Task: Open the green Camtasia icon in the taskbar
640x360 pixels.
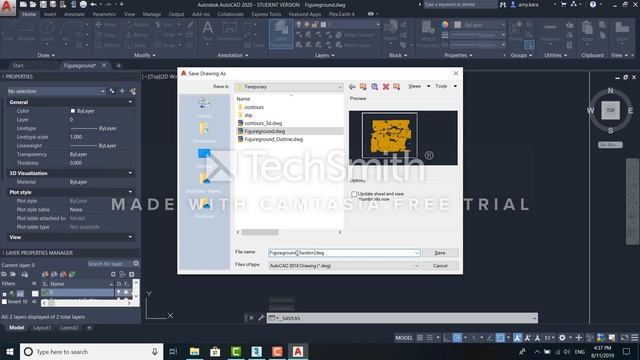Action: (236, 351)
